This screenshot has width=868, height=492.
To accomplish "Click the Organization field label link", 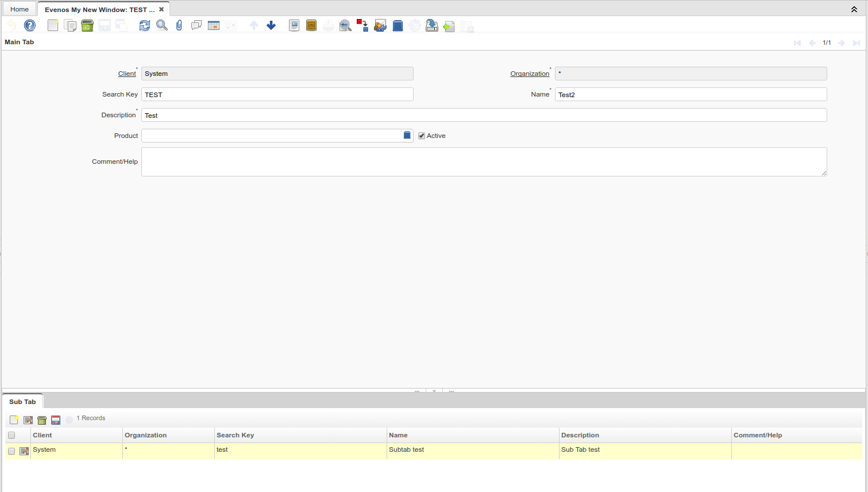I will (530, 74).
